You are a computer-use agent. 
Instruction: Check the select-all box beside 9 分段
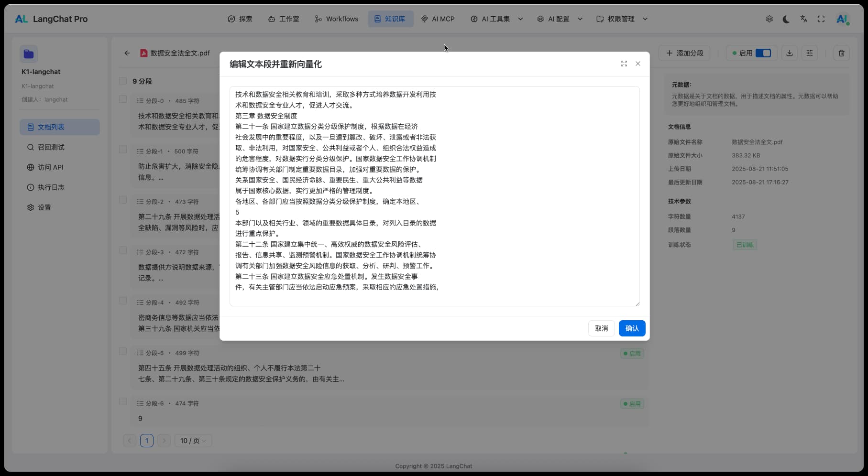tap(123, 81)
